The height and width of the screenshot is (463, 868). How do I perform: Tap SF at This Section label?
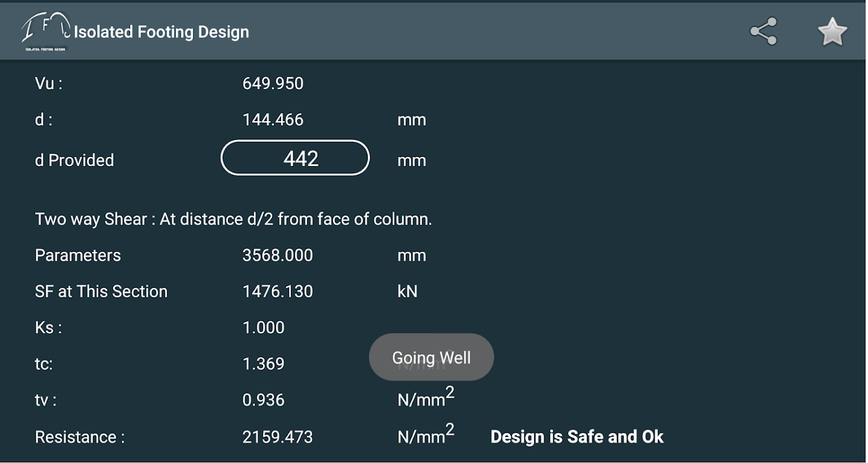click(x=101, y=292)
